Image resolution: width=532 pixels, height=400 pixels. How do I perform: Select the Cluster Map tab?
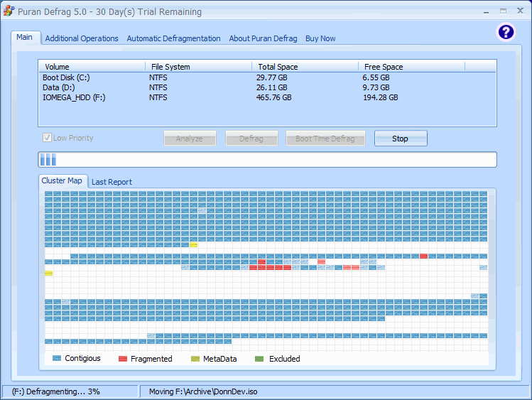(x=62, y=180)
